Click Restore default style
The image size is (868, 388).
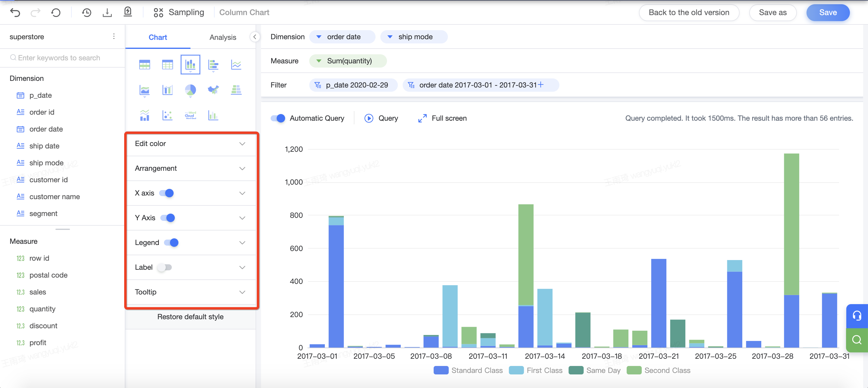coord(190,317)
